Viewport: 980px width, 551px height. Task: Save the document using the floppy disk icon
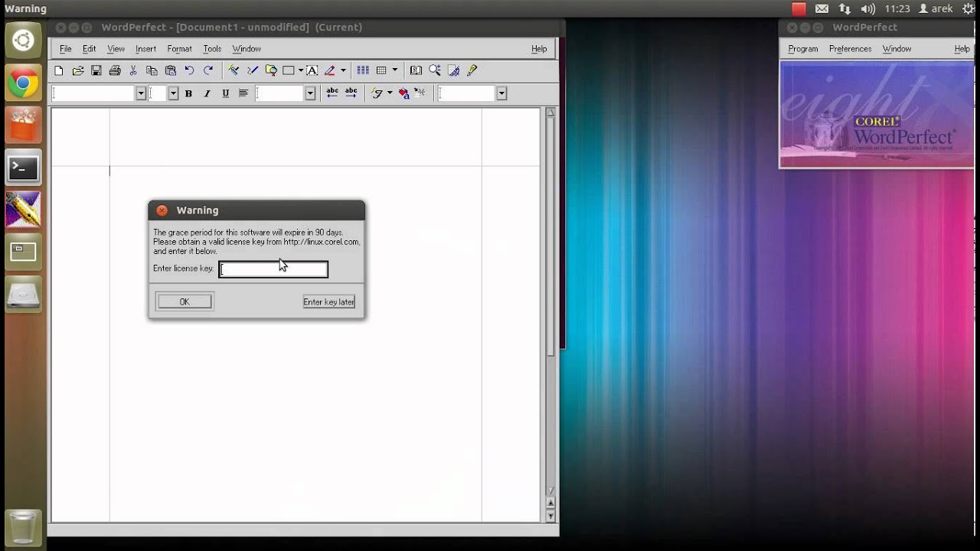click(96, 70)
